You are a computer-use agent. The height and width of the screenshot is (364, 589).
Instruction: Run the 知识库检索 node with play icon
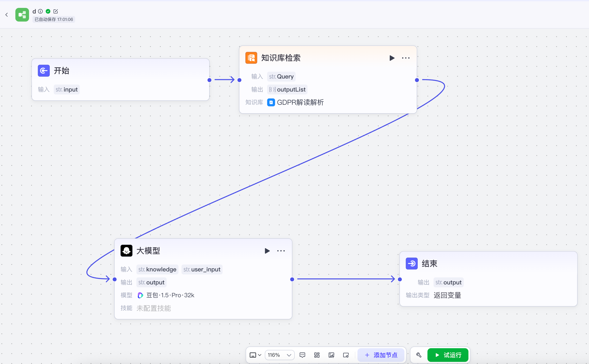tap(392, 58)
